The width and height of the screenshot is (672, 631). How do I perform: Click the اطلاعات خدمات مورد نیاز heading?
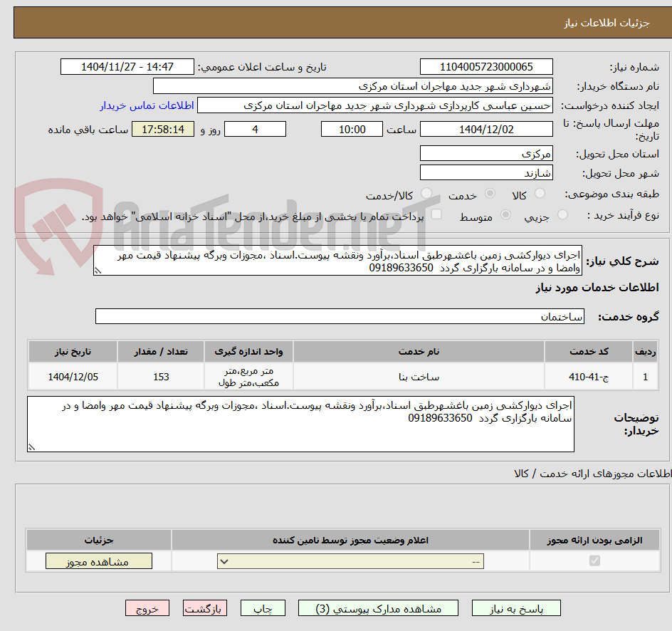click(597, 287)
